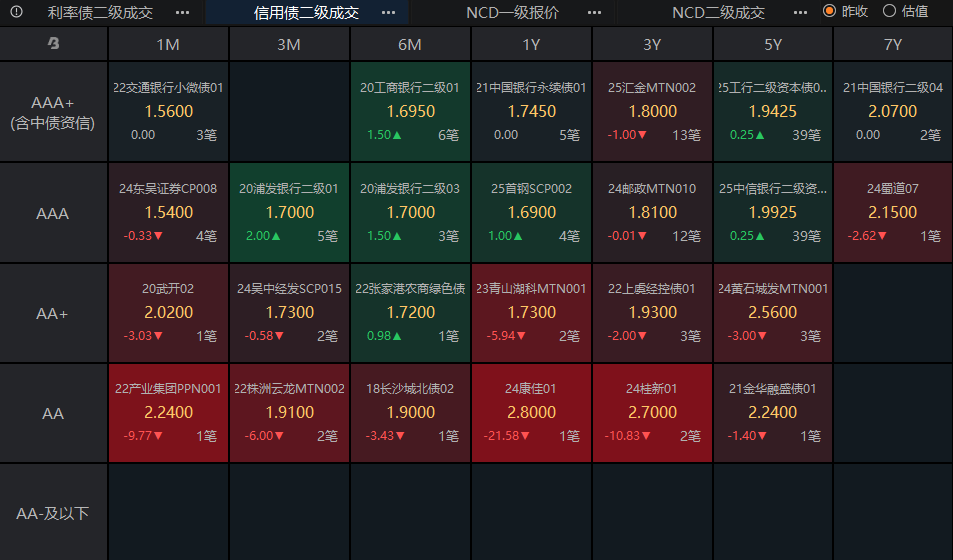Open 24蜀道07 cell
Screen dimensions: 953x560
click(893, 213)
